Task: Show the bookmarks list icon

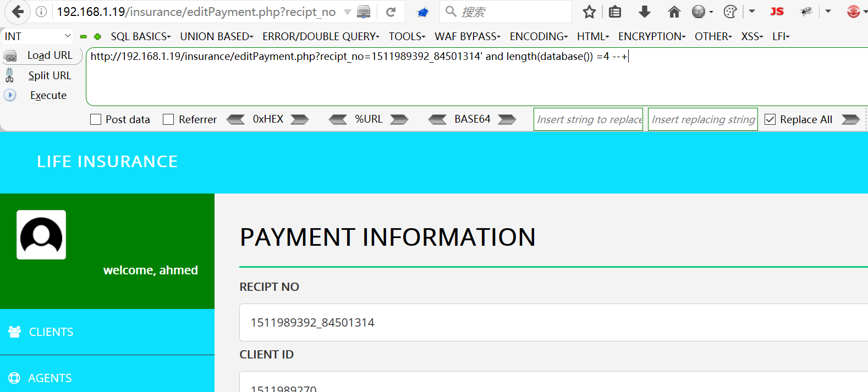Action: pyautogui.click(x=615, y=12)
